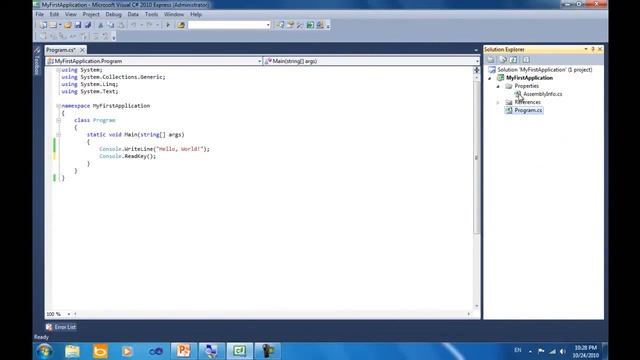Screen dimensions: 640x360
Task: Open the text editor toolbar options arrow
Action: pyautogui.click(x=114, y=37)
